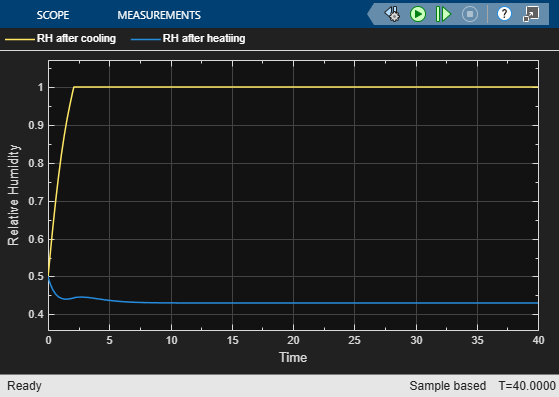Click the T=40.0000 simulation time readout

tap(527, 386)
